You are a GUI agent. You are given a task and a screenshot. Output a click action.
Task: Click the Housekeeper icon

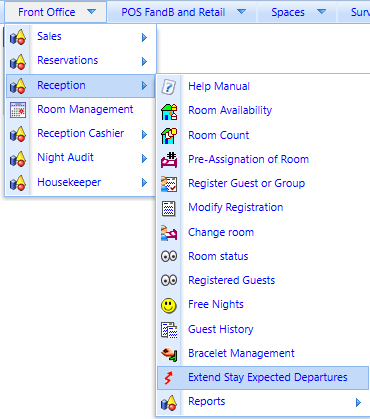tap(18, 183)
